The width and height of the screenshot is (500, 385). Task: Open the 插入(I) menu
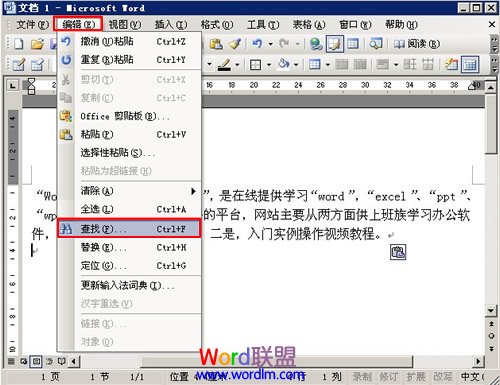[x=171, y=24]
